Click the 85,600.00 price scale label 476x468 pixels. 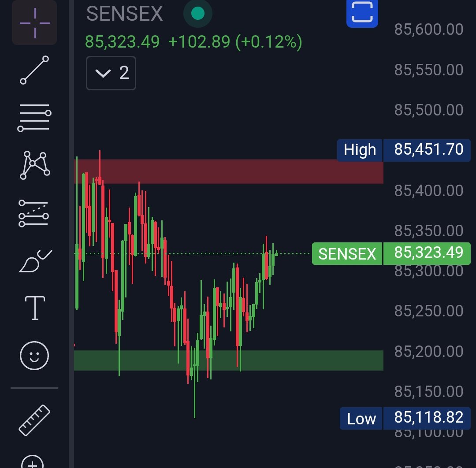(429, 30)
